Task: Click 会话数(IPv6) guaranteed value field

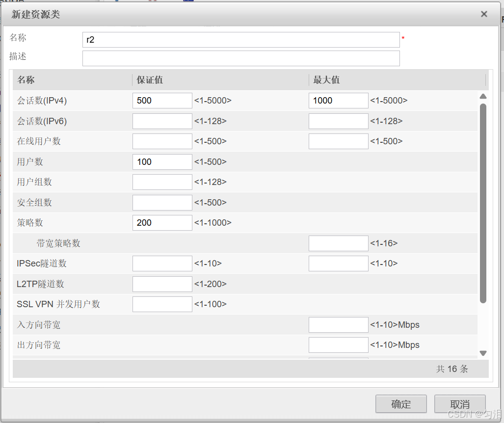Action: [x=162, y=121]
